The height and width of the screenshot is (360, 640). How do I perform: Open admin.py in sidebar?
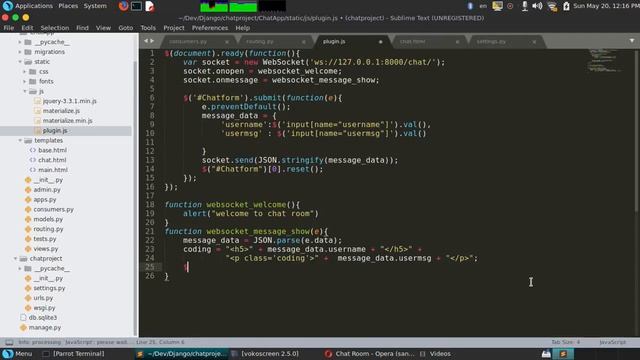point(47,190)
